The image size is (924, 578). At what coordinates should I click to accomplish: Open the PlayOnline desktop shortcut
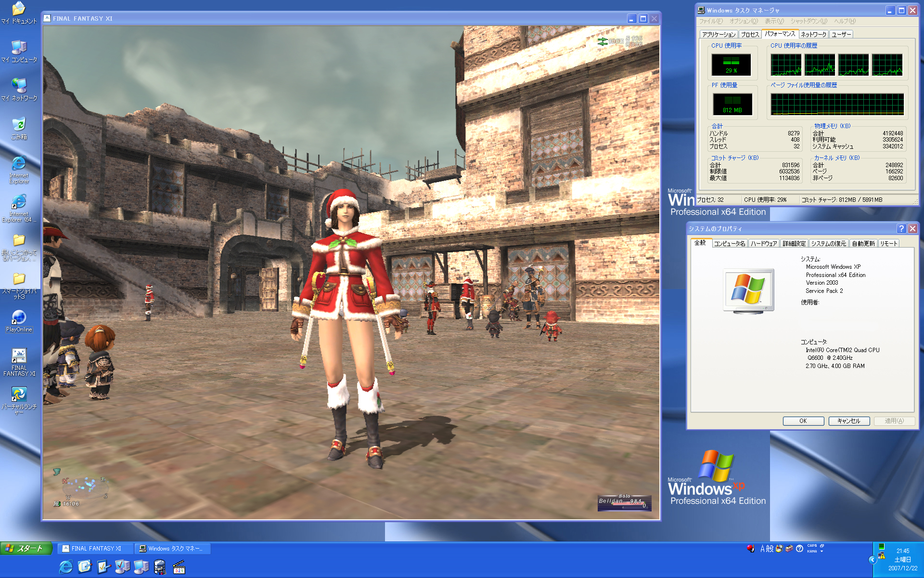(x=19, y=318)
